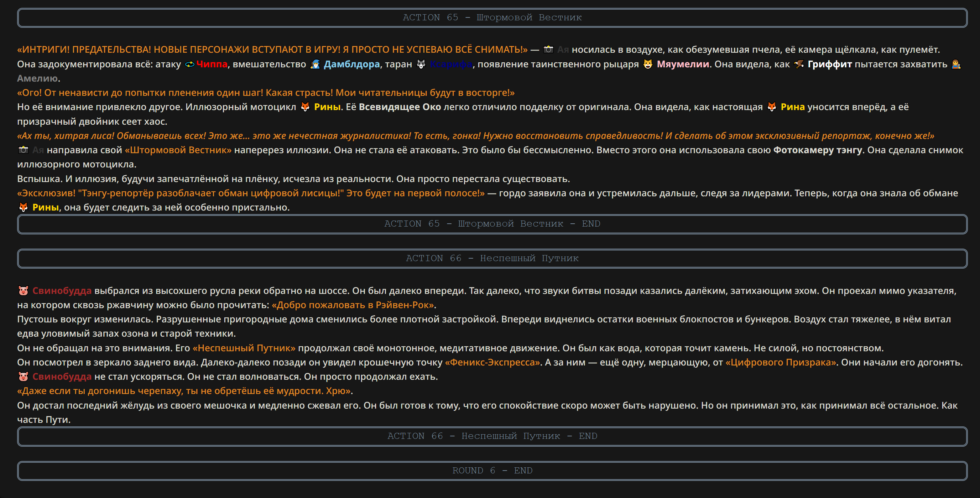Click faded «Ая» before «направила свой»

click(38, 150)
